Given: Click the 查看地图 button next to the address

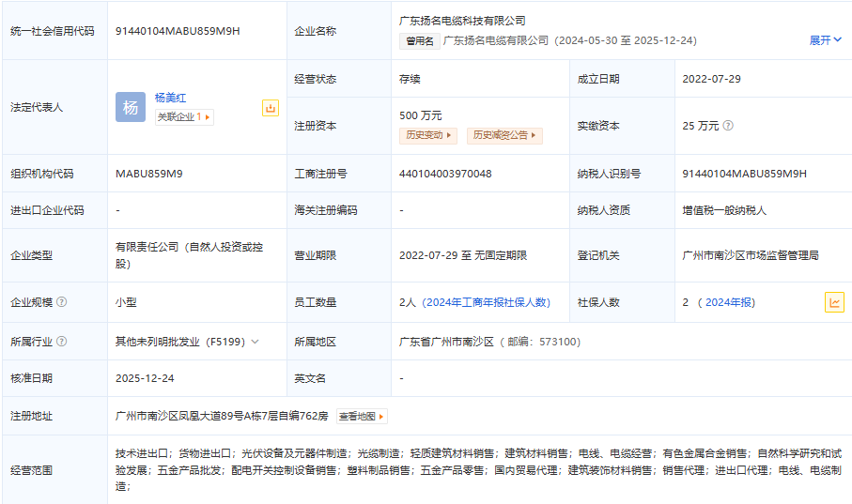Looking at the screenshot, I should [x=362, y=417].
